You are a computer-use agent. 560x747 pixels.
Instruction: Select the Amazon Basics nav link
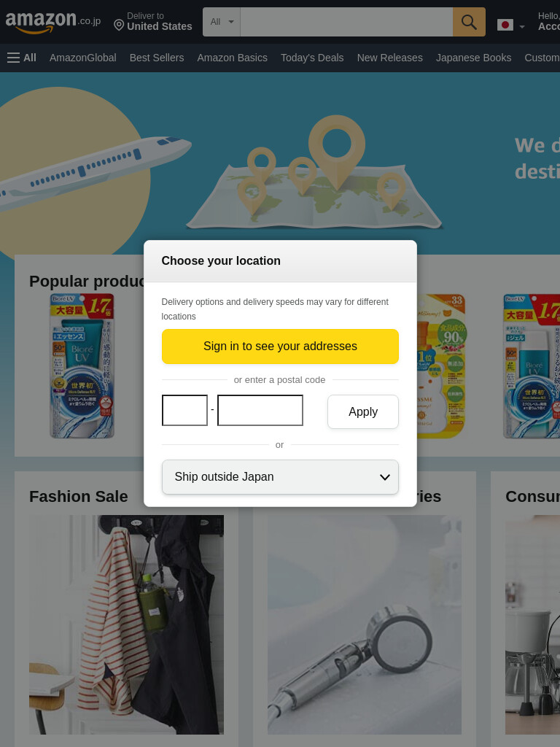pyautogui.click(x=233, y=58)
